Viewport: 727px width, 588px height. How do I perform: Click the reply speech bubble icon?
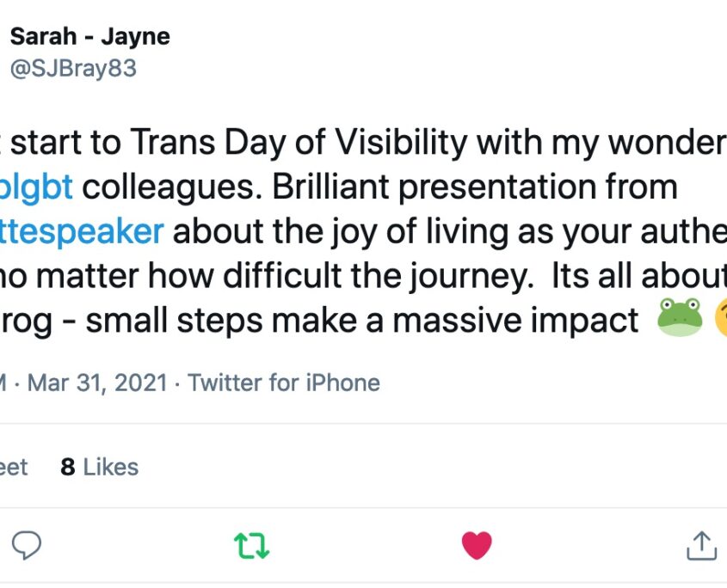pos(27,545)
